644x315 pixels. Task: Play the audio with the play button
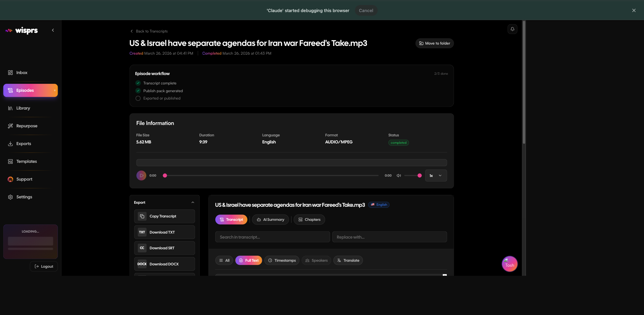coord(141,175)
